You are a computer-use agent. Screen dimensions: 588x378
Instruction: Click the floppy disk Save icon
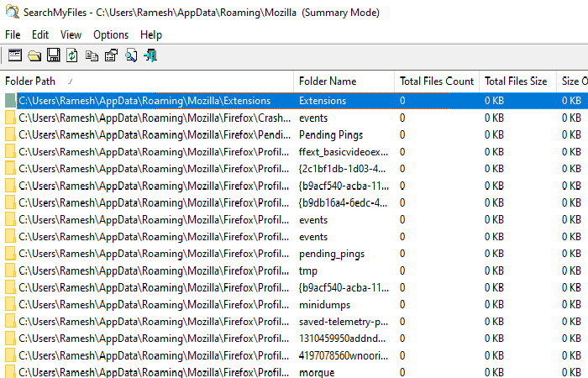(x=53, y=55)
